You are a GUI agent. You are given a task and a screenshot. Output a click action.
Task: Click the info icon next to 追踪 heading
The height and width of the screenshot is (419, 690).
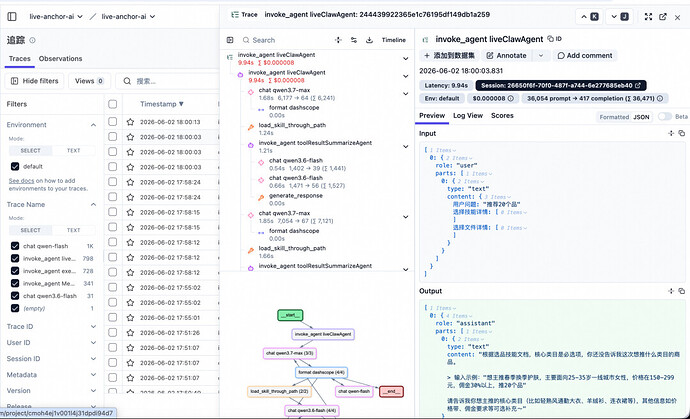[32, 40]
